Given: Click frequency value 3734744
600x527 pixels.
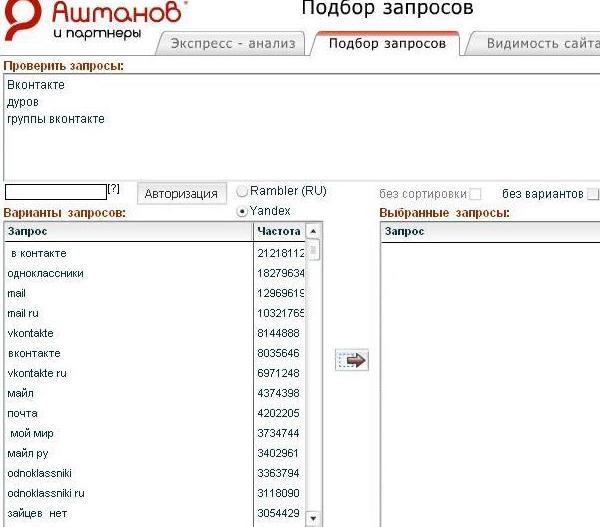Looking at the screenshot, I should click(x=278, y=433).
